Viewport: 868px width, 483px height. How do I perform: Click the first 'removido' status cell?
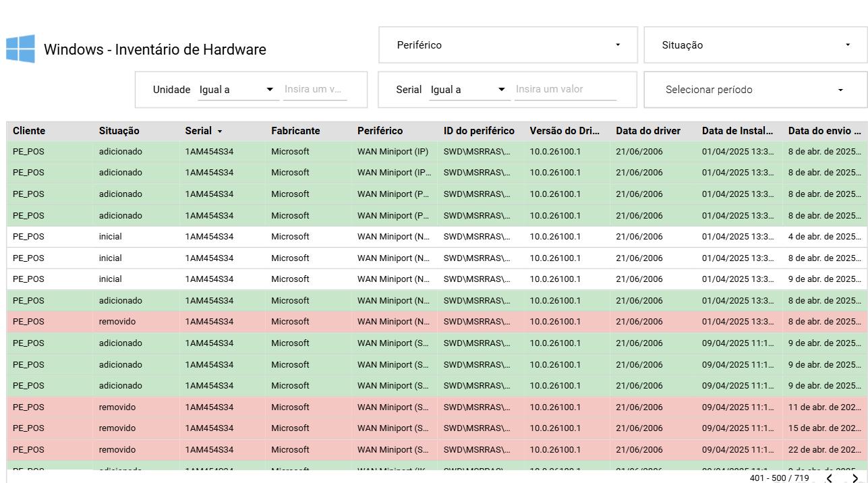[x=117, y=322]
